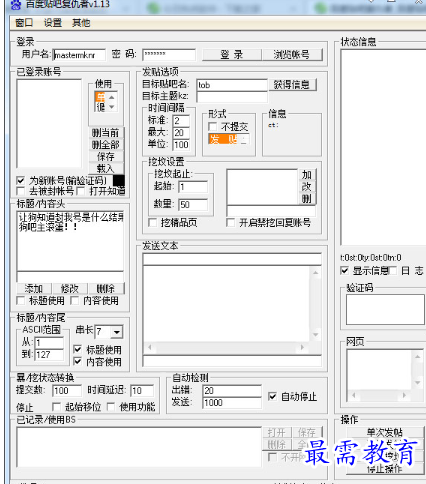426x484 pixels.
Task: Click the 验证码 input box
Action: coord(385,309)
